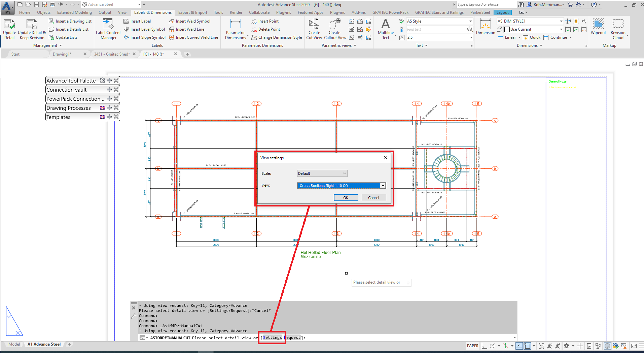Click OK in the View settings dialog
The width and height of the screenshot is (644, 353).
(x=346, y=197)
